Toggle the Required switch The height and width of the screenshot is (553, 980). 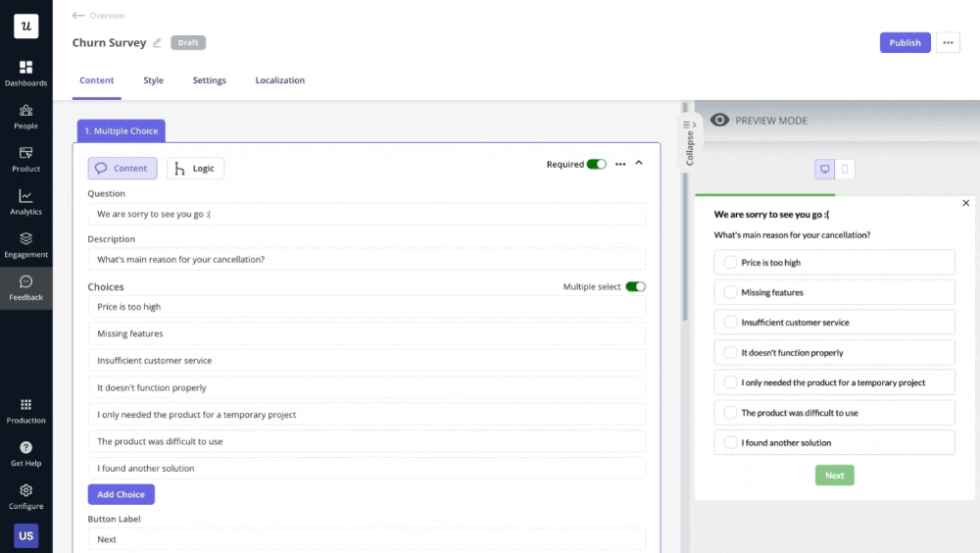point(596,164)
